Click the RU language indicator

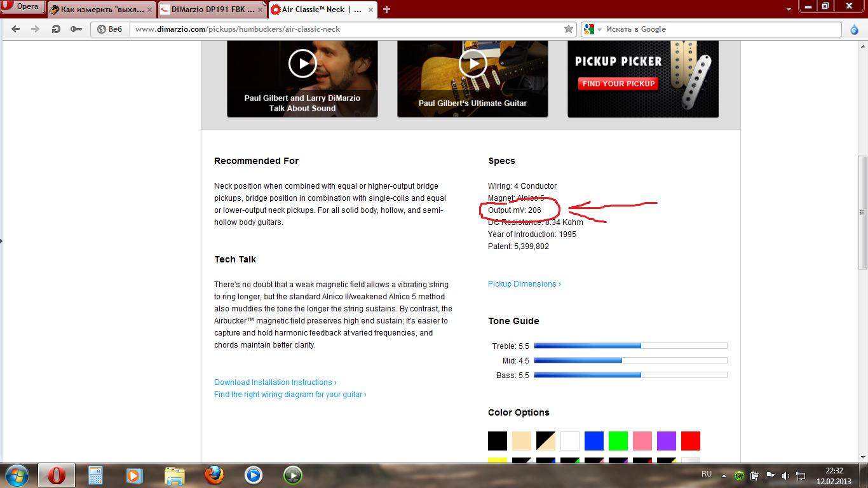click(x=707, y=474)
